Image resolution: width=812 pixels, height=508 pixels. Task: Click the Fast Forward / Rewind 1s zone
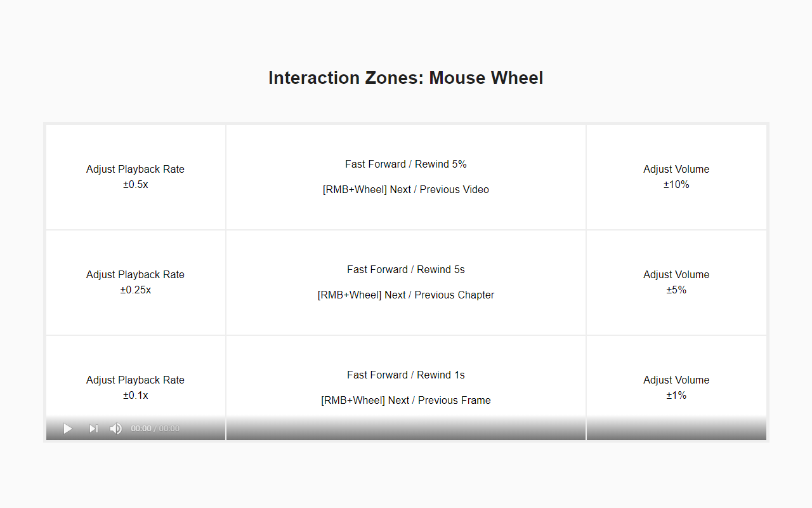[x=406, y=381]
